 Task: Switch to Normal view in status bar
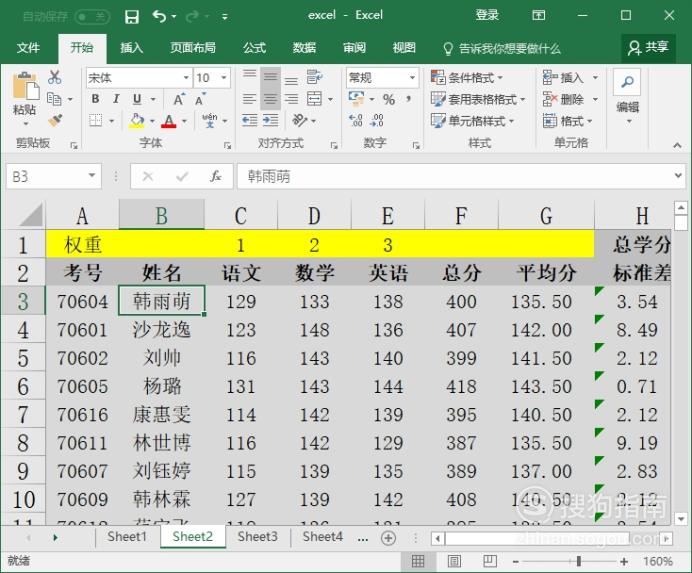coord(418,562)
